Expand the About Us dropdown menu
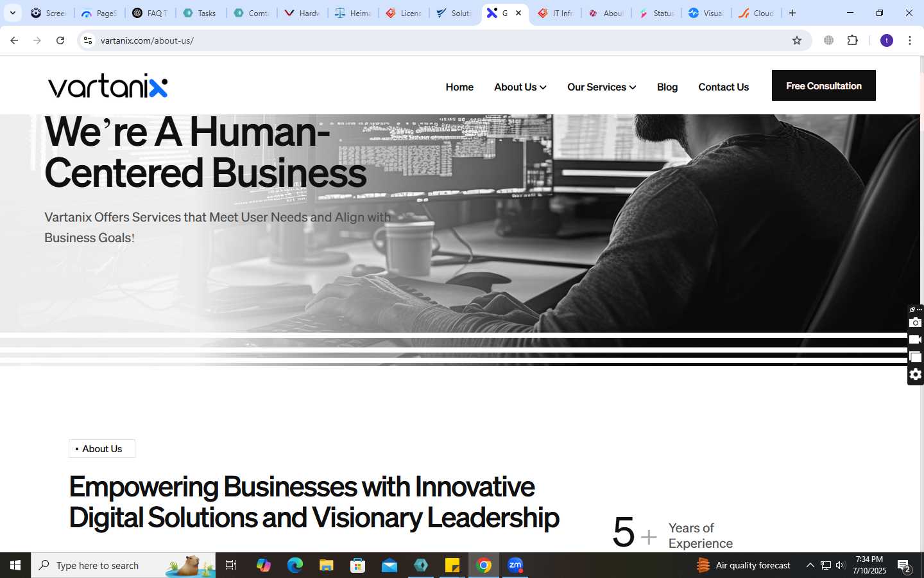 (520, 87)
